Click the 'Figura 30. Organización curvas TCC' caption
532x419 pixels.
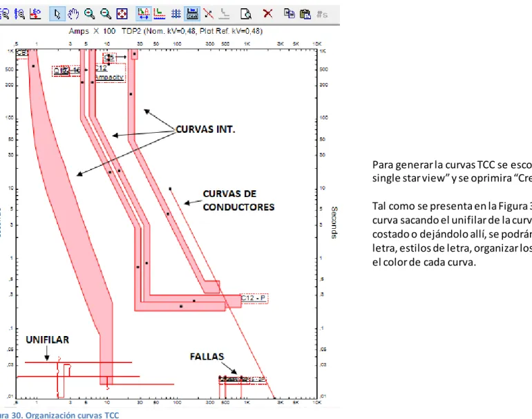coord(59,415)
